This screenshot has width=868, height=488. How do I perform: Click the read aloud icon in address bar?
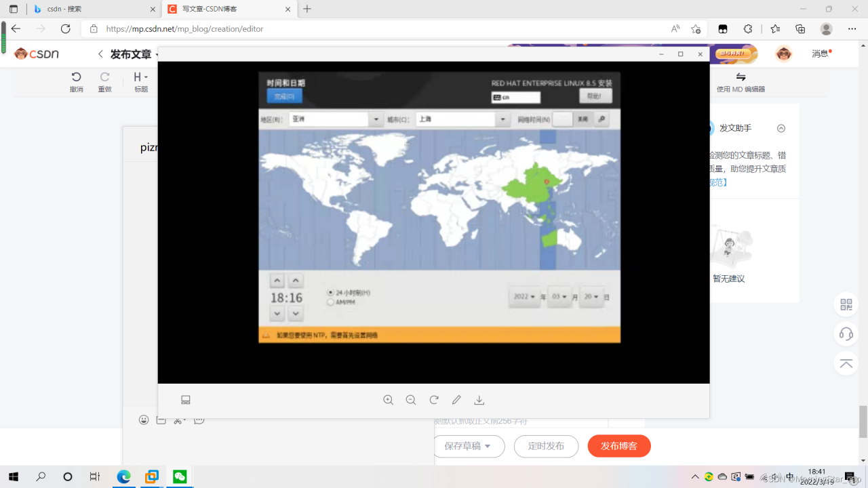click(675, 28)
